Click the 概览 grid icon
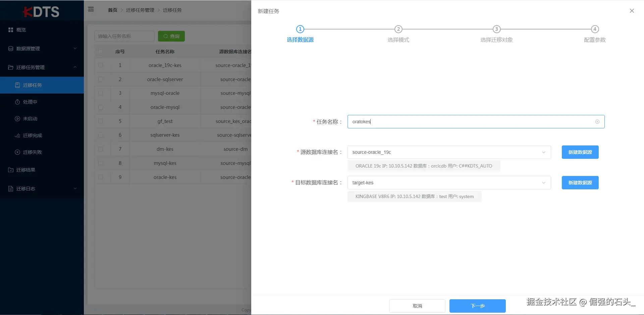 (x=11, y=30)
